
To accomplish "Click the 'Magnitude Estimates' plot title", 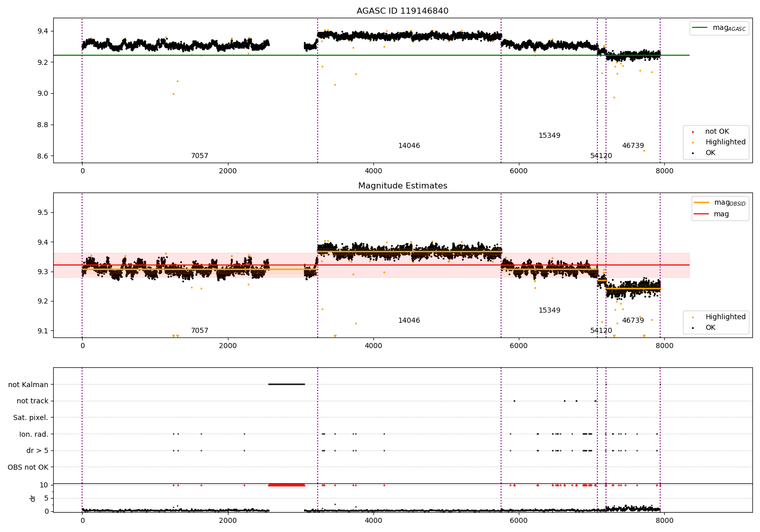I will pos(402,186).
